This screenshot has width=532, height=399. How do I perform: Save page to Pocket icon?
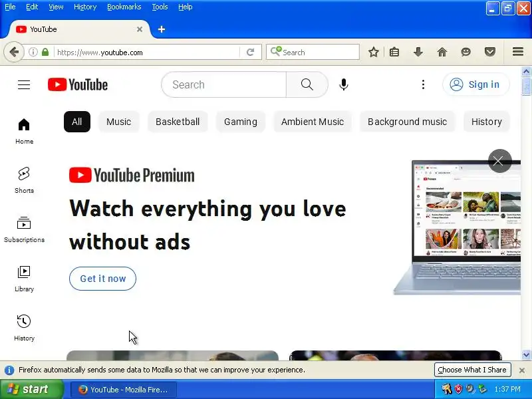[x=489, y=53]
